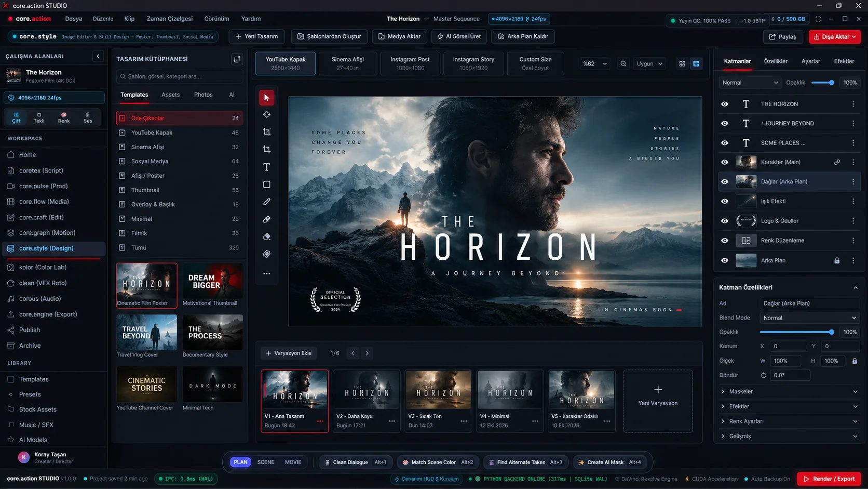
Task: Hide the THE HORIZON text layer
Action: click(x=725, y=104)
